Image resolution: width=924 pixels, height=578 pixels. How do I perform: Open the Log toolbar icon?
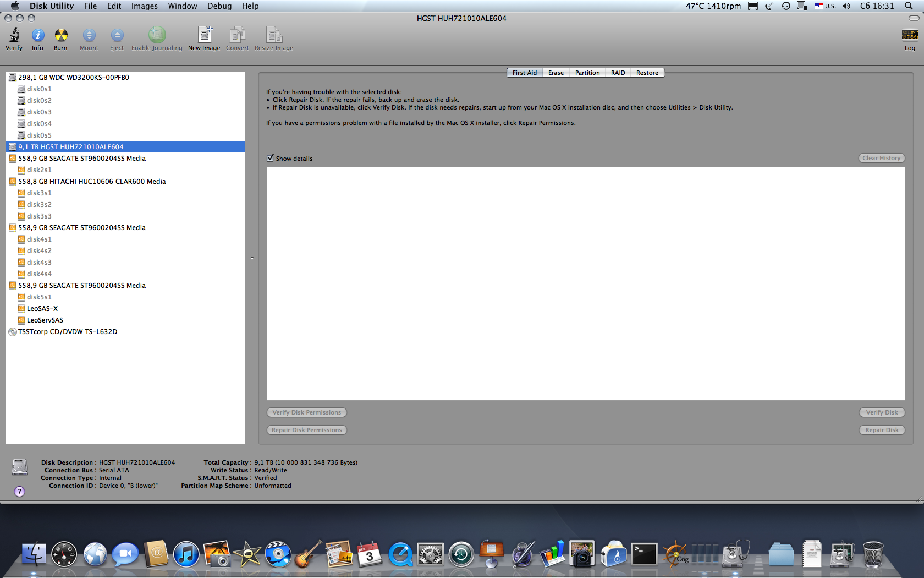point(910,35)
